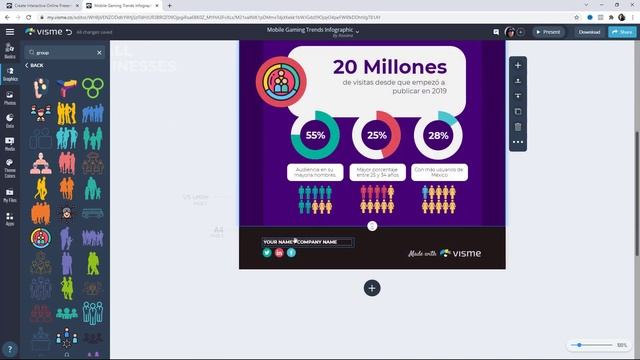Click the move block down icon in the side toolbar
Screen dimensions: 640x360
[518, 96]
